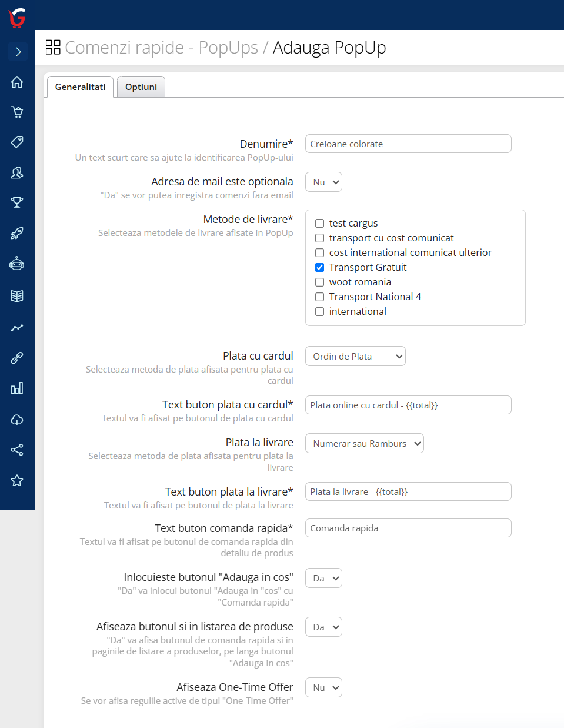Open Afiseaza butonul si in listarea dropdown

pos(323,627)
